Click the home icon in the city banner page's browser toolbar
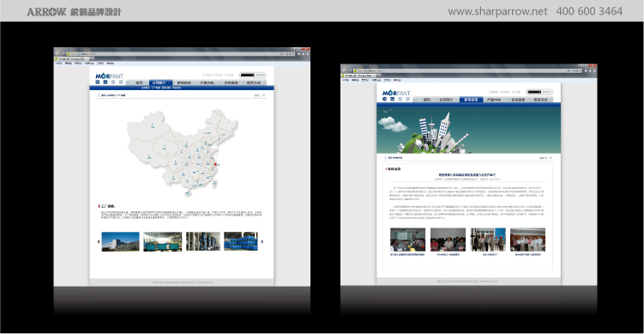Image resolution: width=644 pixels, height=334 pixels. coord(586,70)
